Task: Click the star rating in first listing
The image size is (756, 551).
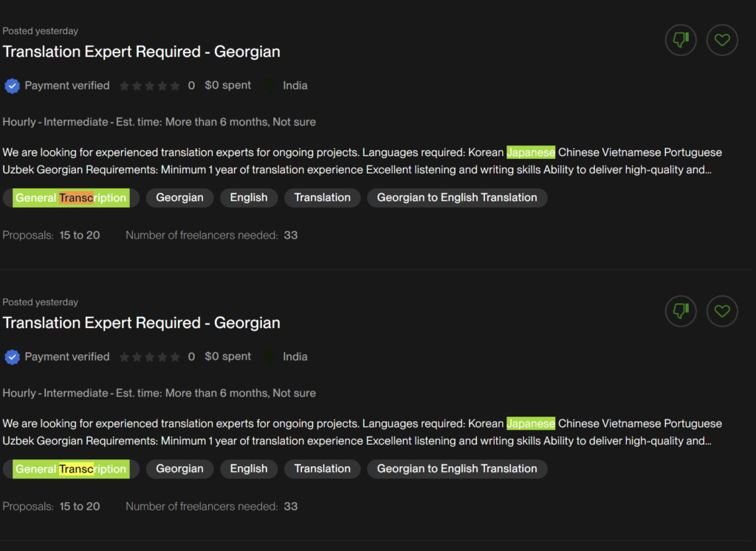Action: coord(149,86)
